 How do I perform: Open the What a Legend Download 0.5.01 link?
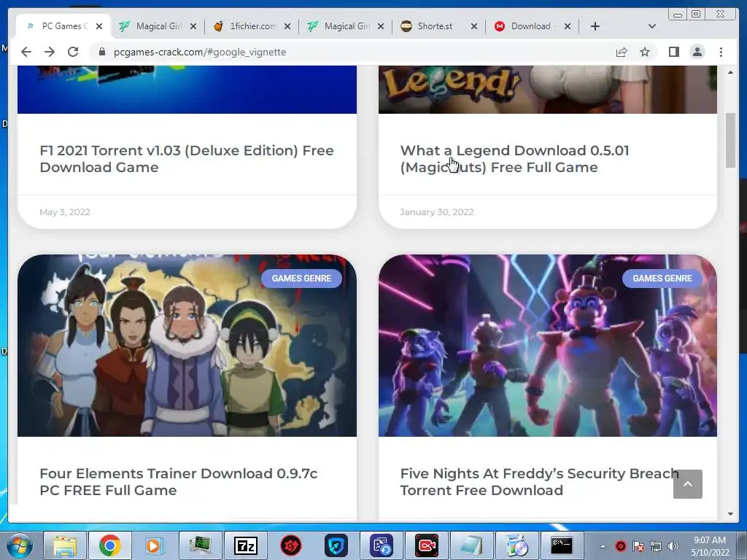click(x=514, y=158)
